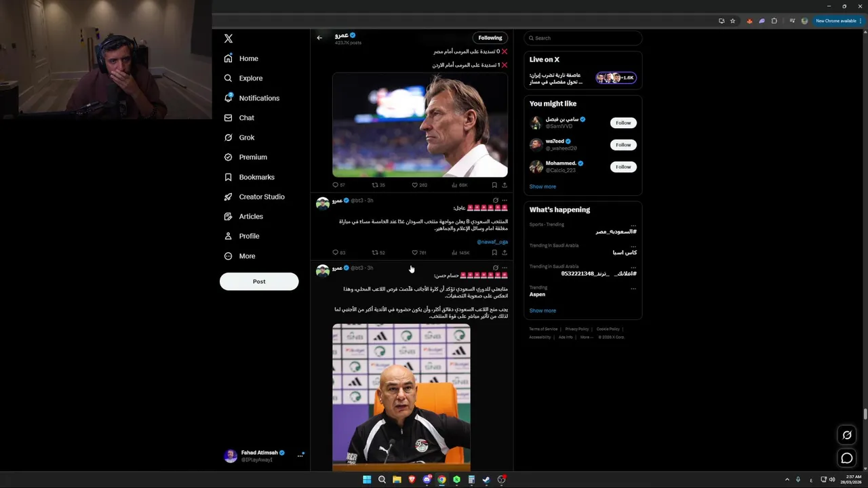Open the Windows Start menu

coord(367,480)
